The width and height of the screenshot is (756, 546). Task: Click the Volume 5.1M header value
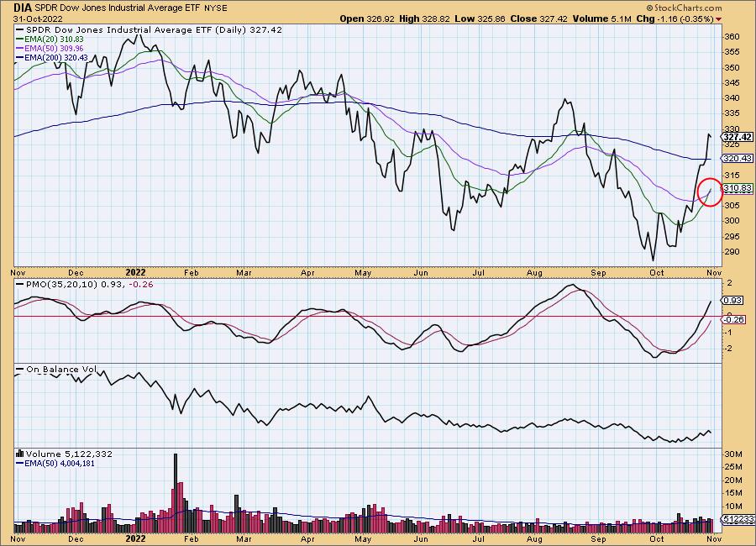click(602, 18)
